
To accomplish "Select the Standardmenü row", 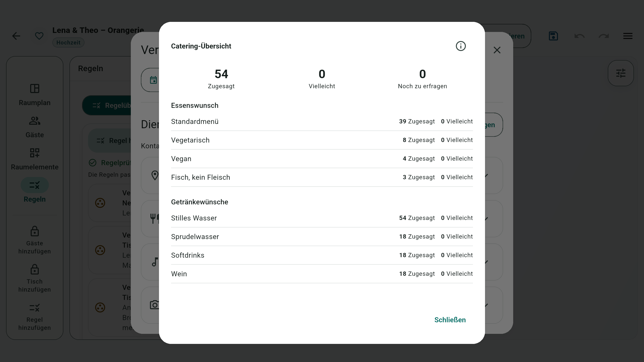I will pyautogui.click(x=322, y=121).
